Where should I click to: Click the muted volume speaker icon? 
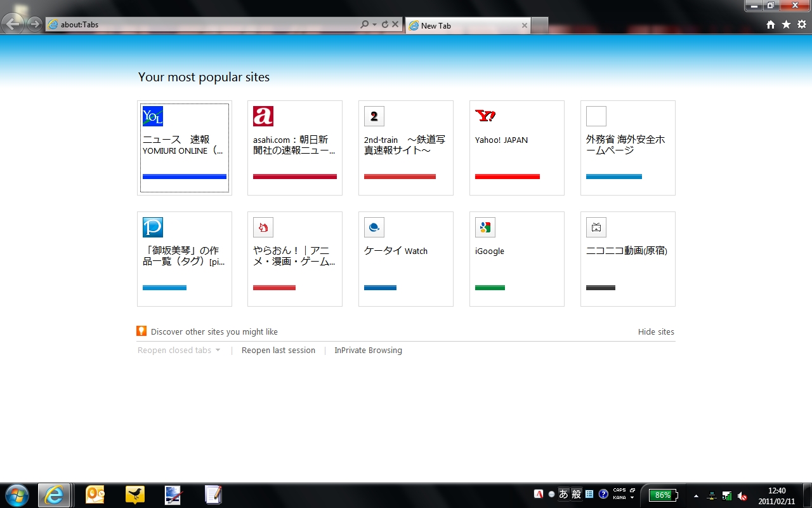click(742, 495)
